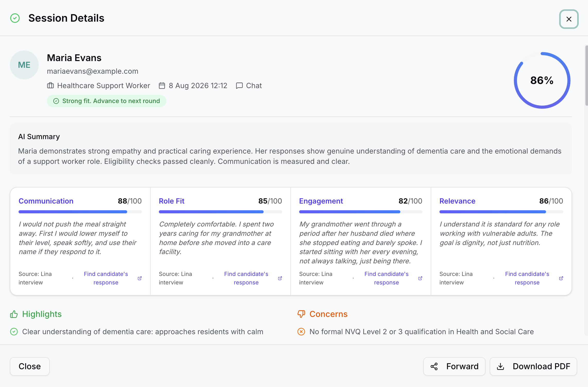
Task: Click the thumbs up Highlights icon
Action: pyautogui.click(x=14, y=314)
